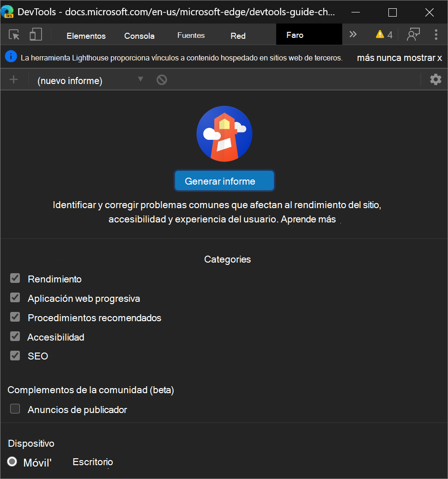This screenshot has height=479, width=448.
Task: Click the blue info icon in Lighthouse notice
Action: [11, 56]
